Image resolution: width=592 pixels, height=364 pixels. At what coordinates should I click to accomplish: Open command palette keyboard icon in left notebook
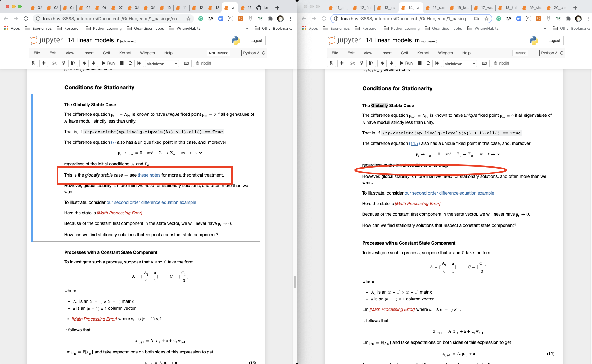tap(186, 63)
